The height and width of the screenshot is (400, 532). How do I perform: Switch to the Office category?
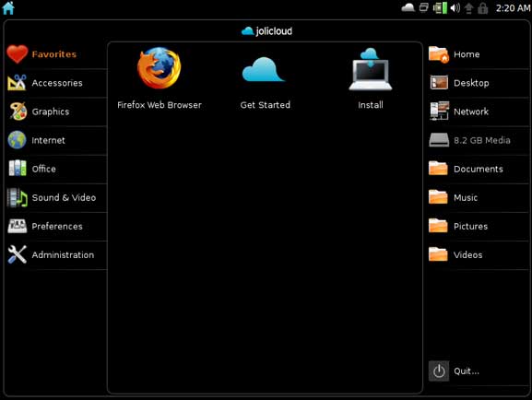43,169
